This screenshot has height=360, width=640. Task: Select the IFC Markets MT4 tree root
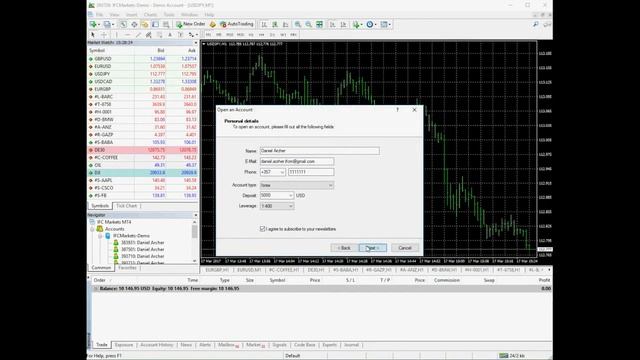point(114,222)
